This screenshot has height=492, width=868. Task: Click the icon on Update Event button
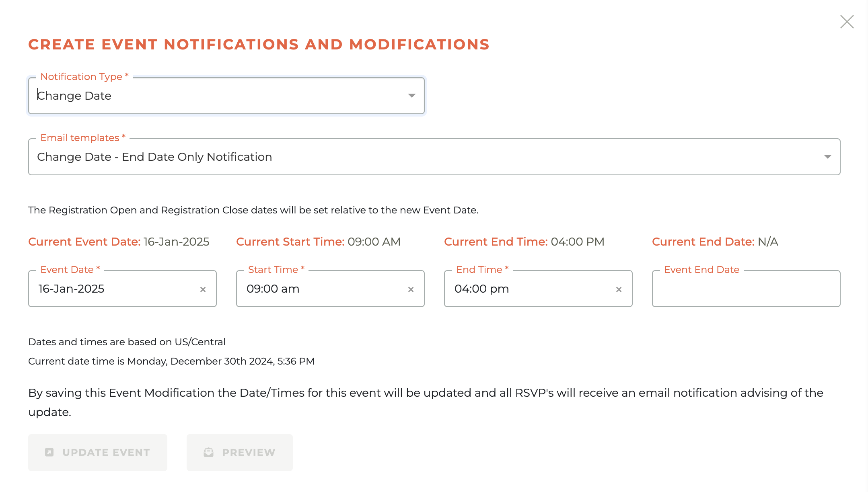(x=49, y=452)
